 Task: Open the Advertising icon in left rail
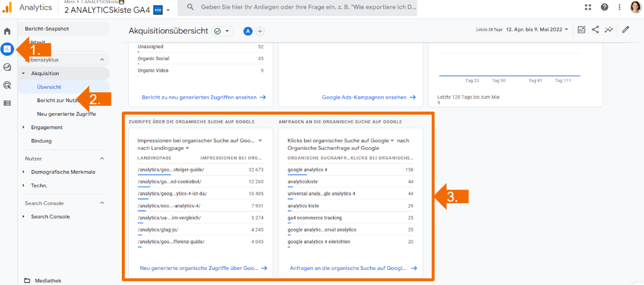[x=7, y=85]
